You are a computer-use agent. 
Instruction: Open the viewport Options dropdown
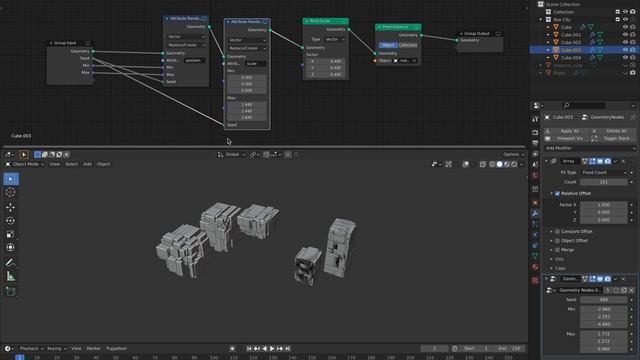(513, 155)
